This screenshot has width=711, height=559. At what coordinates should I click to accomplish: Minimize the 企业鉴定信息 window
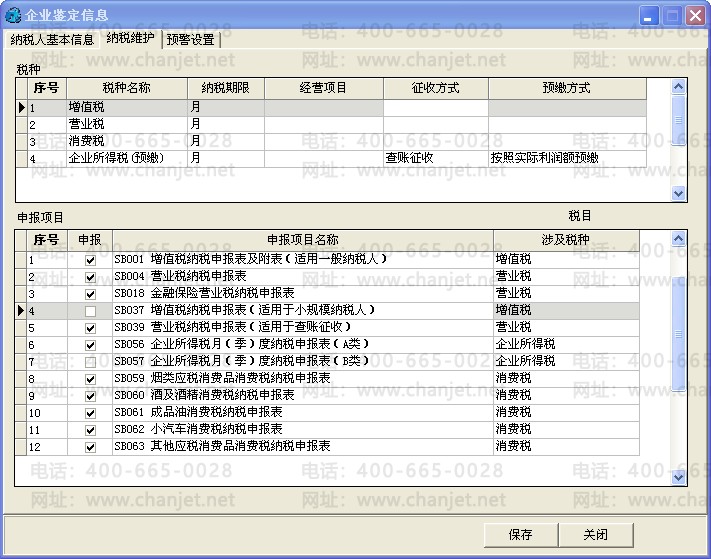coord(648,16)
